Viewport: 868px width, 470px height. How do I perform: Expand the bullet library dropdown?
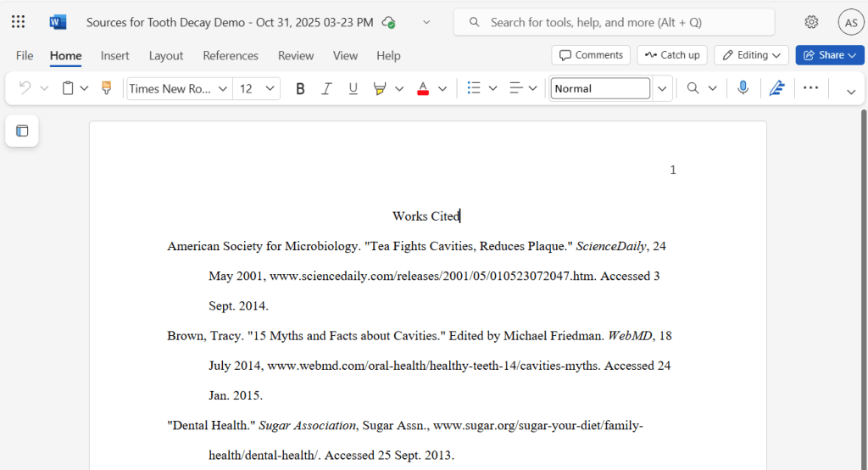coord(492,88)
